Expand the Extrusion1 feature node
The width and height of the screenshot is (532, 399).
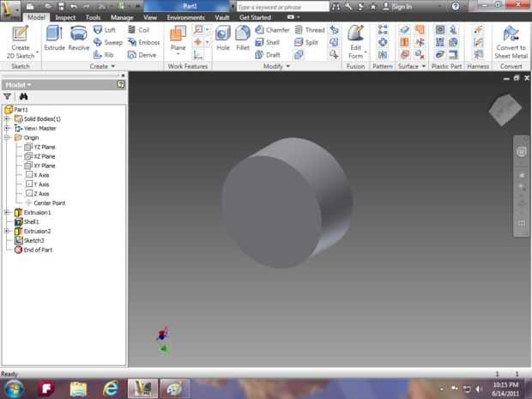[x=7, y=212]
